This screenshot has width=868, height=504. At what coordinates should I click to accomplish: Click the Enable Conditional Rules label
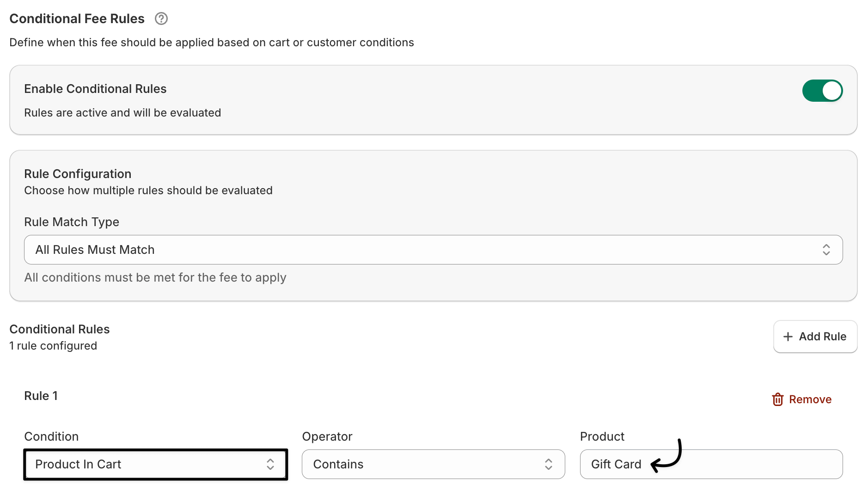click(95, 89)
